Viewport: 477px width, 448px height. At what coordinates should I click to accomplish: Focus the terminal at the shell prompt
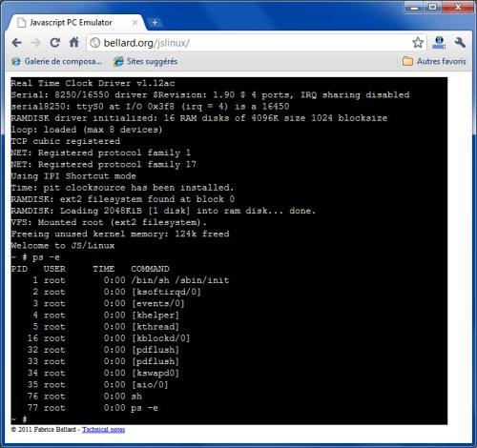[x=19, y=419]
